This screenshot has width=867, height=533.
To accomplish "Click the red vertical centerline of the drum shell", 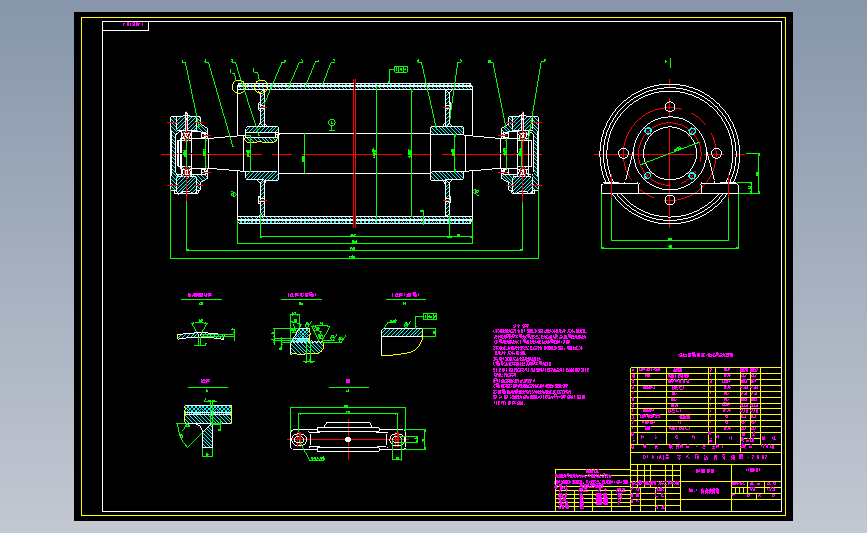I will (x=354, y=154).
